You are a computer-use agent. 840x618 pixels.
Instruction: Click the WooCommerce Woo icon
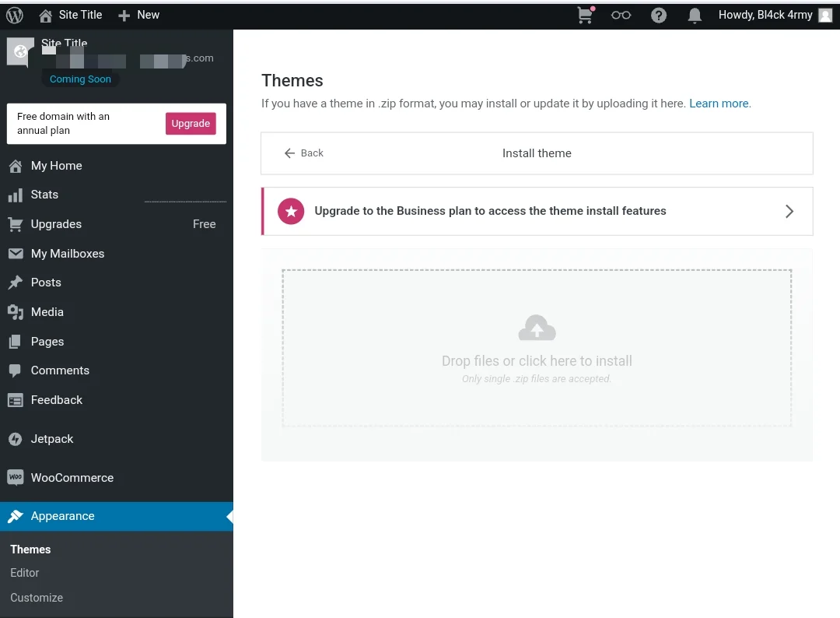click(16, 478)
